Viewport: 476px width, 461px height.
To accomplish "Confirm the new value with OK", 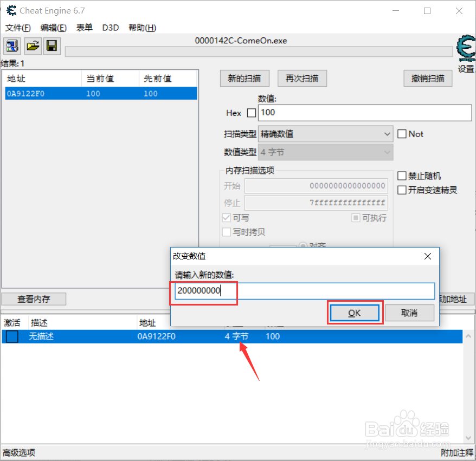I will click(355, 313).
